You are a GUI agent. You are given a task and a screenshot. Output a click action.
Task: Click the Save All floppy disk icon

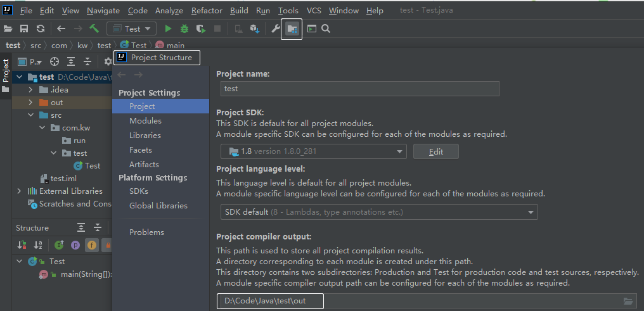pos(24,29)
